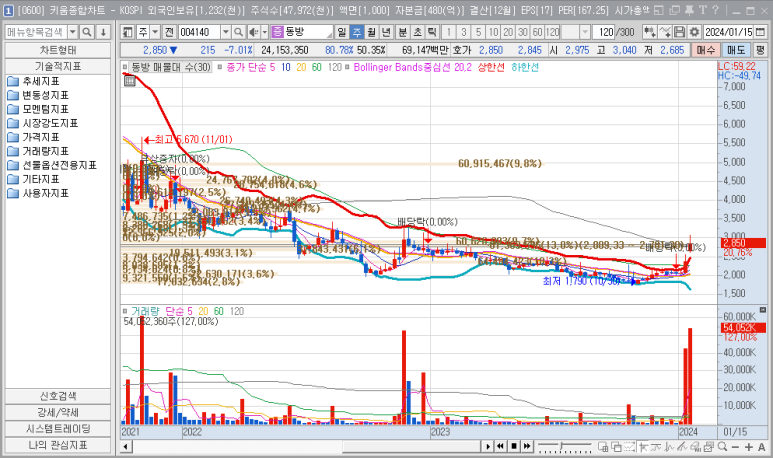
Task: Click the blue 매도 sell button
Action: coord(736,50)
